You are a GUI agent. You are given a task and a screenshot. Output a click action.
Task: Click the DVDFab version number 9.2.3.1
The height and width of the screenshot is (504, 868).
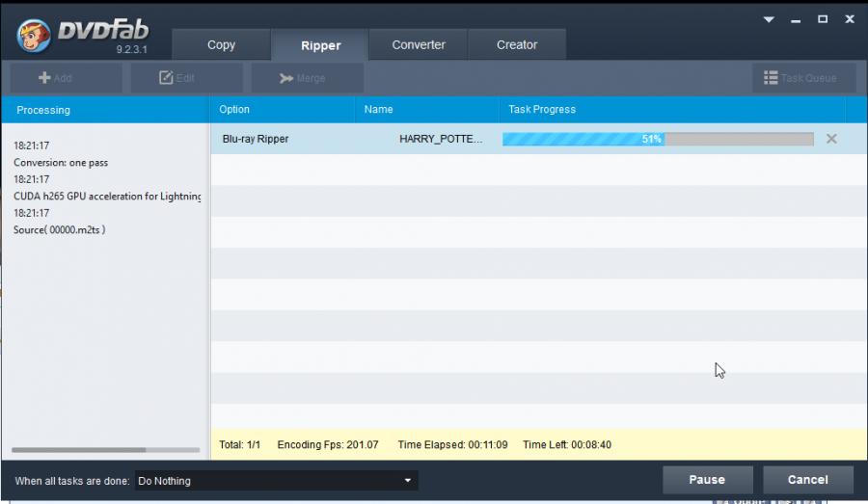(132, 49)
